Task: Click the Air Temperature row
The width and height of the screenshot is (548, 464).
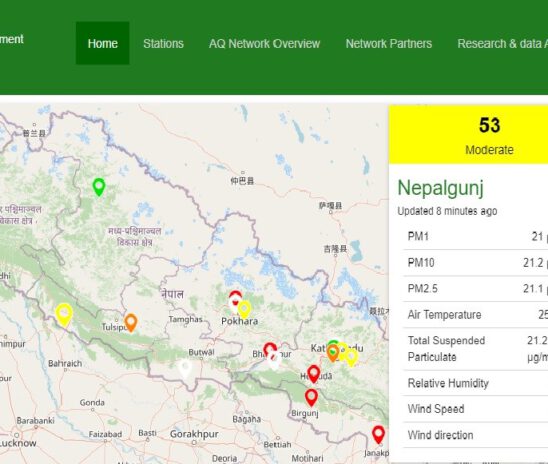Action: click(x=475, y=315)
